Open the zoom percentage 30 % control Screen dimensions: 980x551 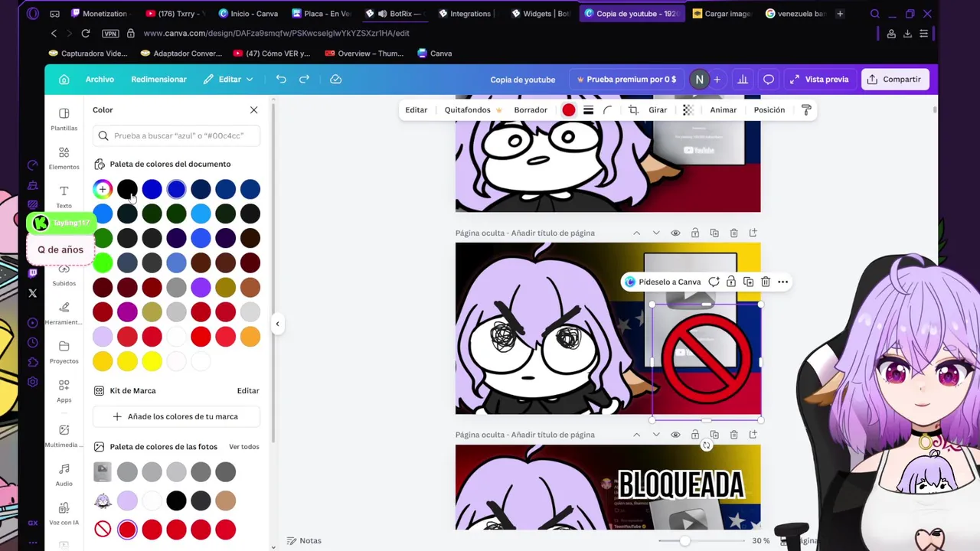tap(760, 540)
